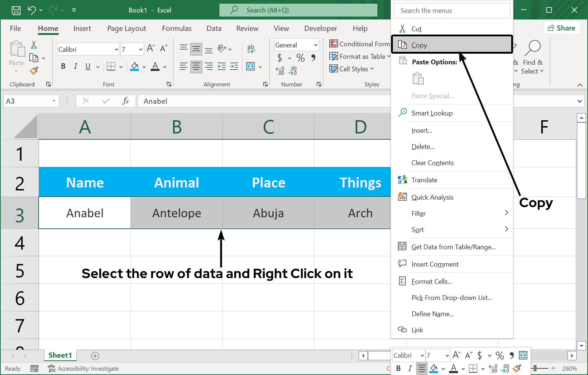
Task: Click the Format Painter brush icon
Action: 34,71
